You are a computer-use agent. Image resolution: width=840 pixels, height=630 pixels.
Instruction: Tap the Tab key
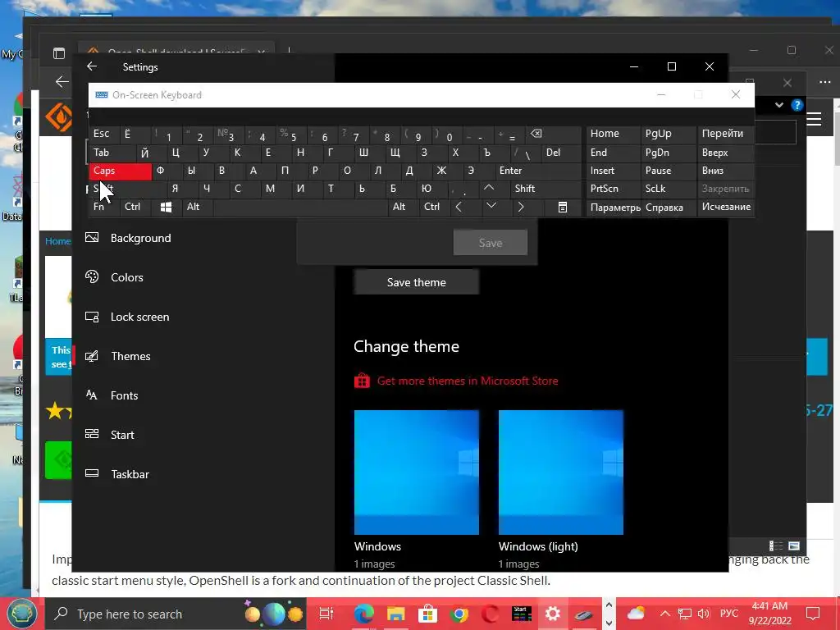[112, 153]
